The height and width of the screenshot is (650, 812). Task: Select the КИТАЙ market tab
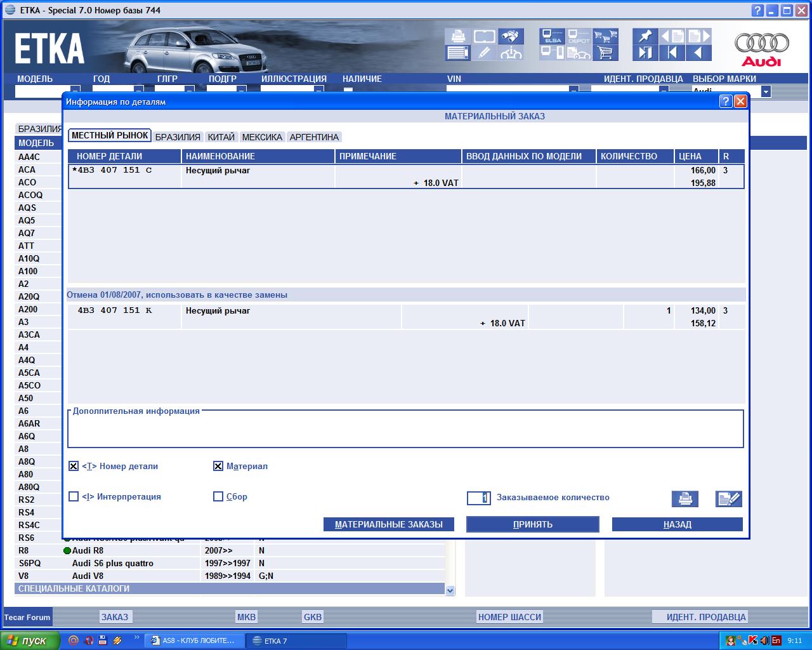tap(221, 137)
